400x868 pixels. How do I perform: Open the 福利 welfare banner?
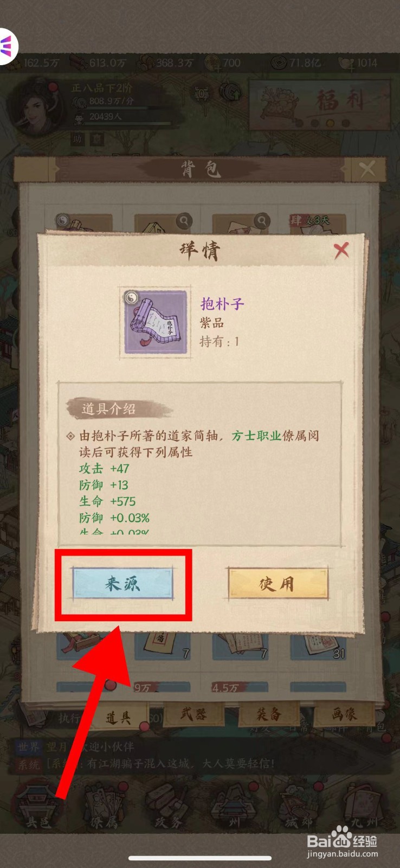320,104
